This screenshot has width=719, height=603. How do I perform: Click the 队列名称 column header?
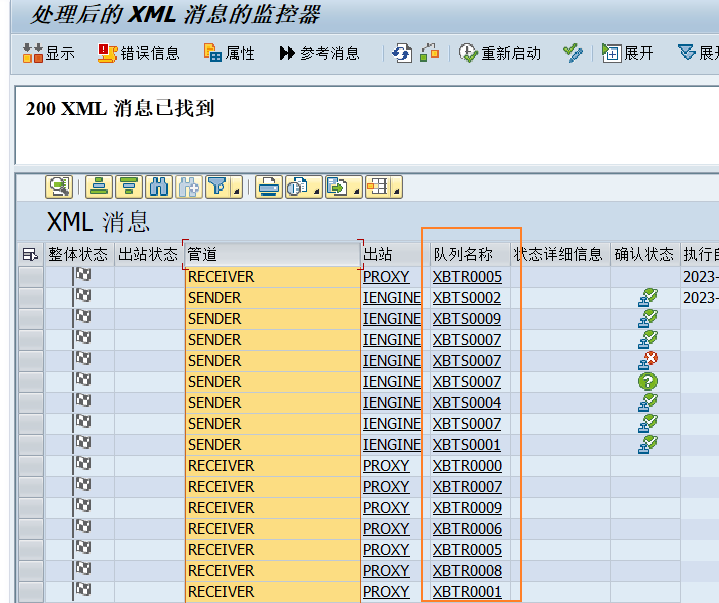(x=470, y=254)
